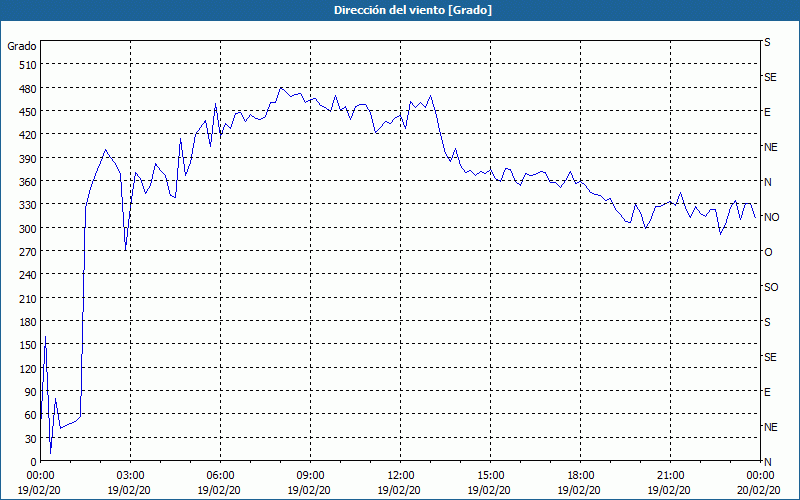Pick the 450 tick label on degree axis
800x500 pixels.
click(28, 112)
